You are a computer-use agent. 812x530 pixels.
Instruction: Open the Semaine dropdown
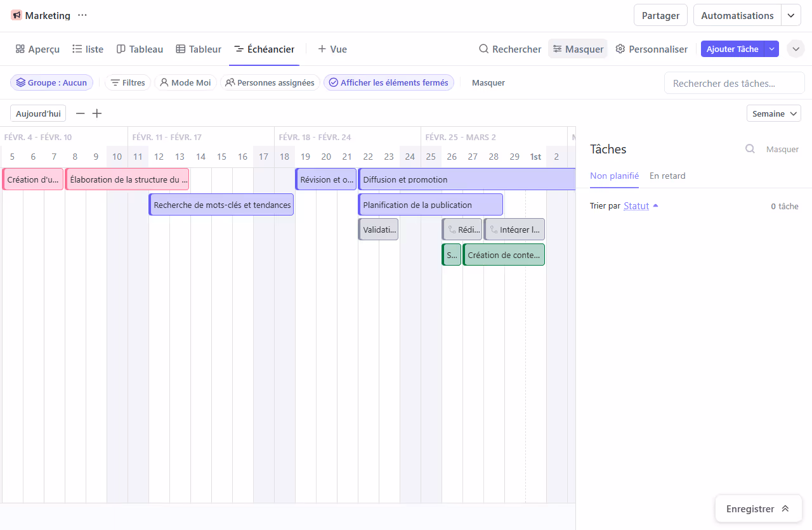point(773,113)
